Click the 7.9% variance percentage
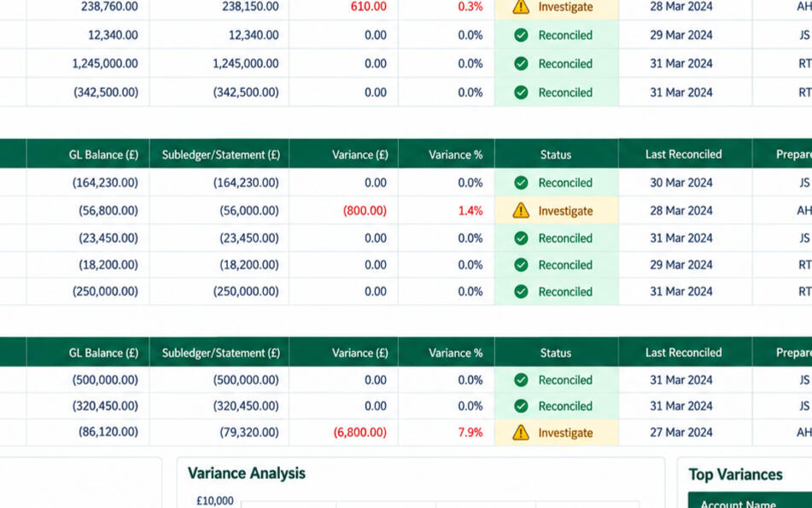 tap(470, 432)
